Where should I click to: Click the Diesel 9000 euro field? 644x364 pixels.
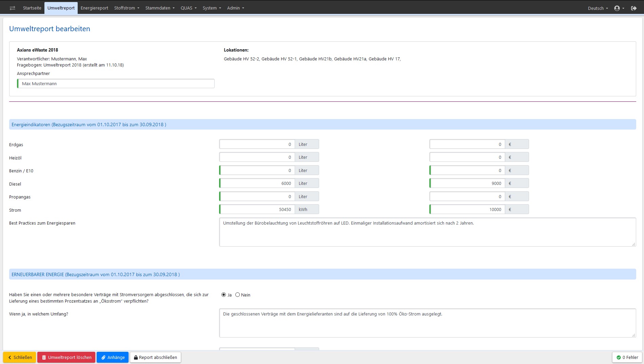(x=467, y=183)
